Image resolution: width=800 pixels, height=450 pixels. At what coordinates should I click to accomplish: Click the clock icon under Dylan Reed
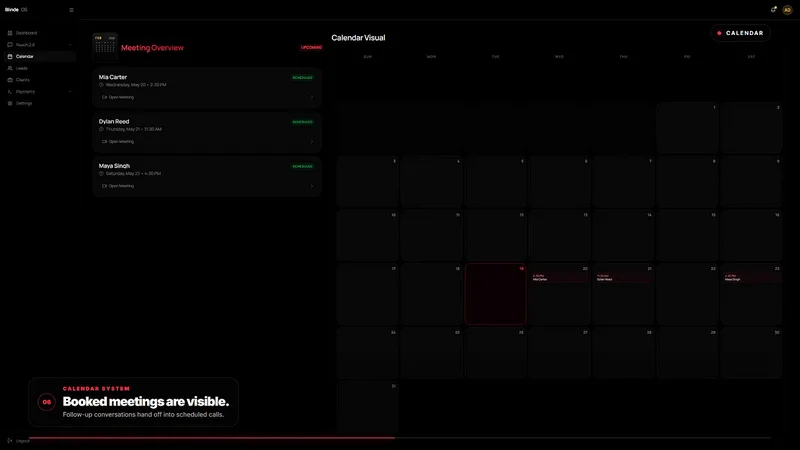tap(101, 130)
